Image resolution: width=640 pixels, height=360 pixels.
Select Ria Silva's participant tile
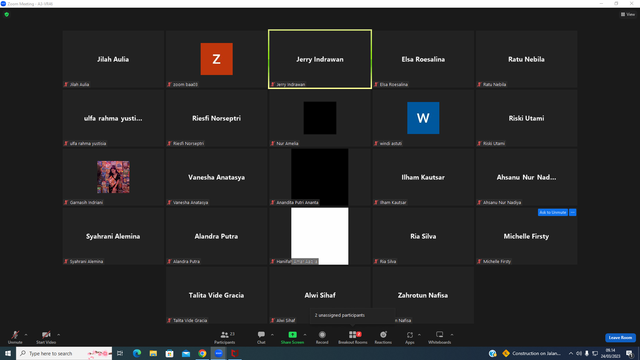(423, 236)
